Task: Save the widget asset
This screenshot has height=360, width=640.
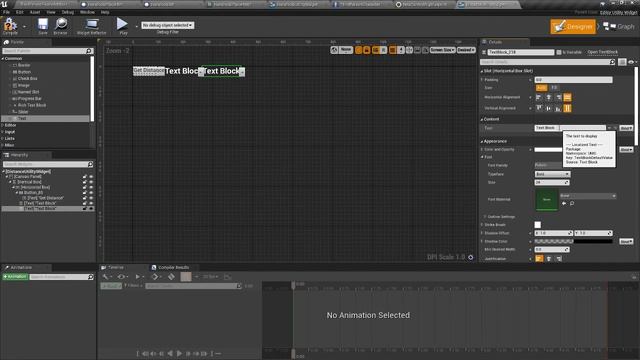Action: [42, 26]
